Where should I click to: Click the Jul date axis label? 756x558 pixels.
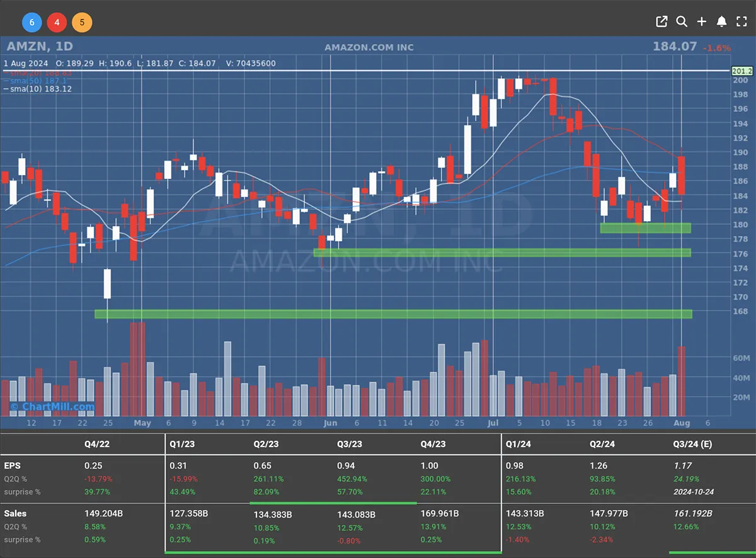tap(492, 423)
